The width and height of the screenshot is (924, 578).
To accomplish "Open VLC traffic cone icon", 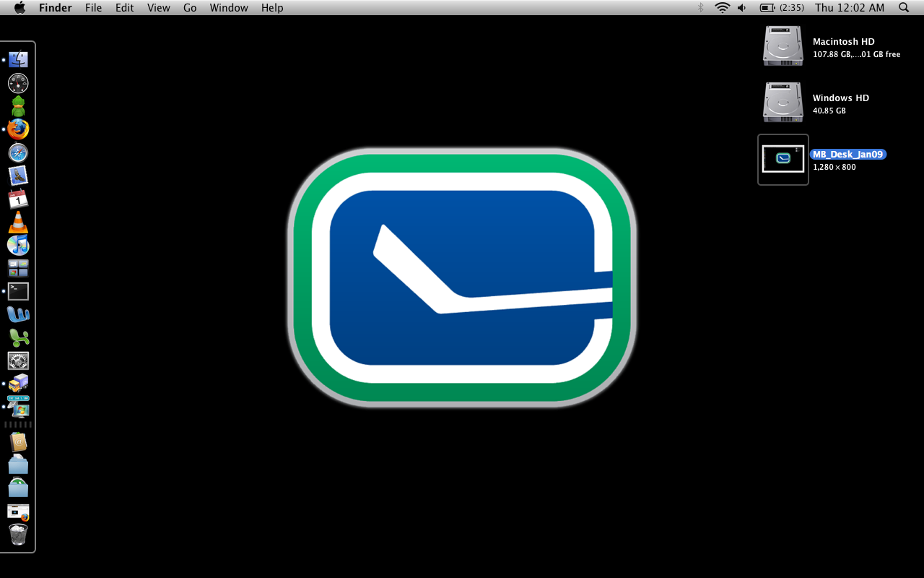I will pyautogui.click(x=18, y=222).
